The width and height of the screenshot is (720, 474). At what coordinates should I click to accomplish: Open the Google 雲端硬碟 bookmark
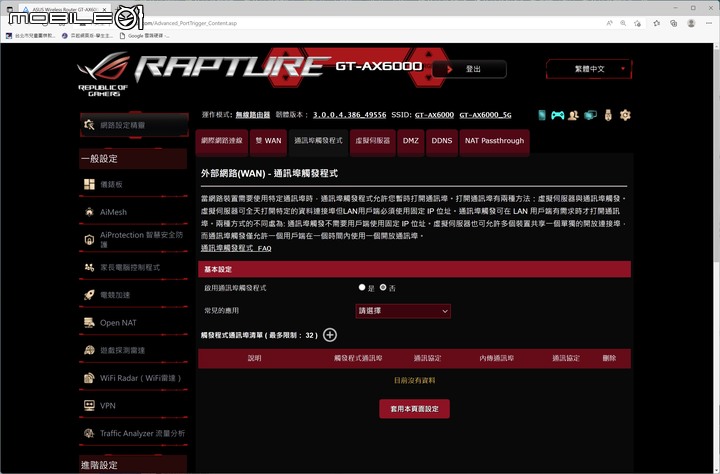[x=145, y=35]
